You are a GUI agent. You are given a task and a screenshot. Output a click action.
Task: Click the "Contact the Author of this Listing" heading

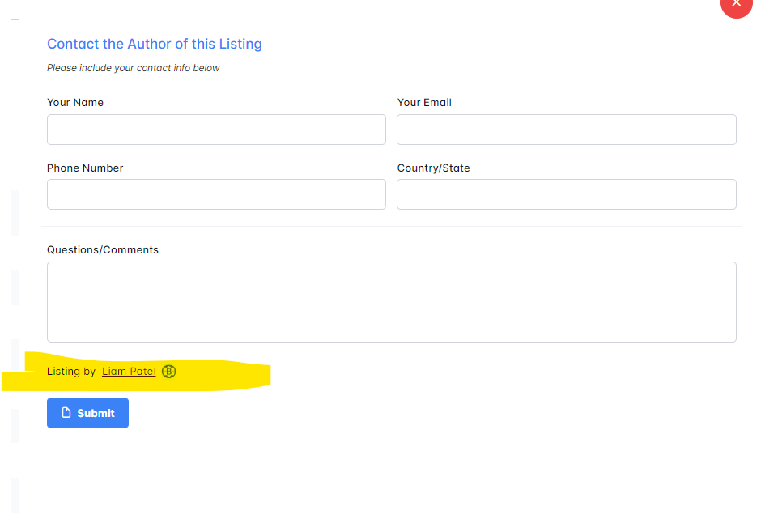[155, 44]
